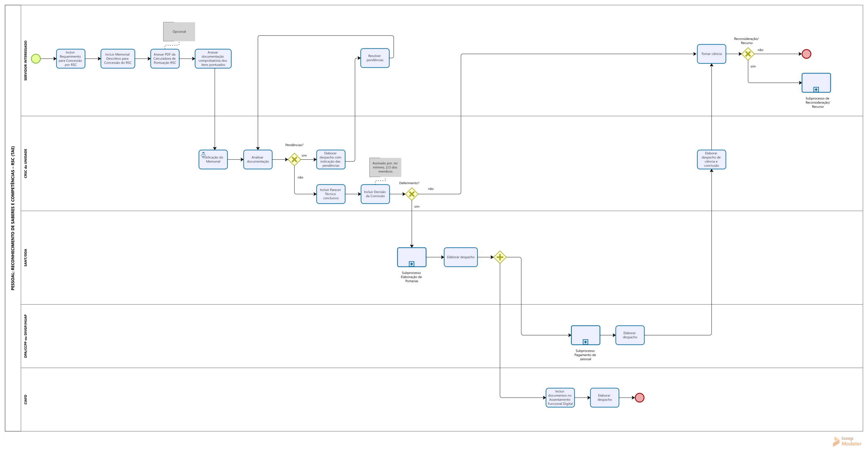Click the 'SANT/DDA' lane header

(x=25, y=258)
